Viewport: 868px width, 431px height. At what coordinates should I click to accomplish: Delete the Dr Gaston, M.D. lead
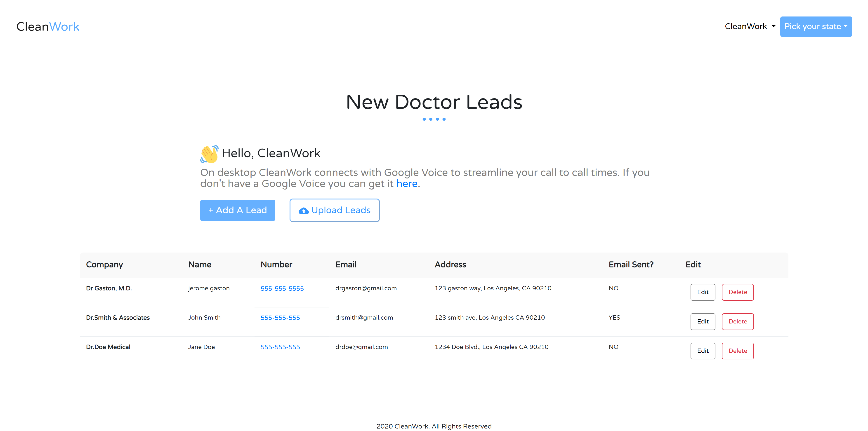point(737,292)
